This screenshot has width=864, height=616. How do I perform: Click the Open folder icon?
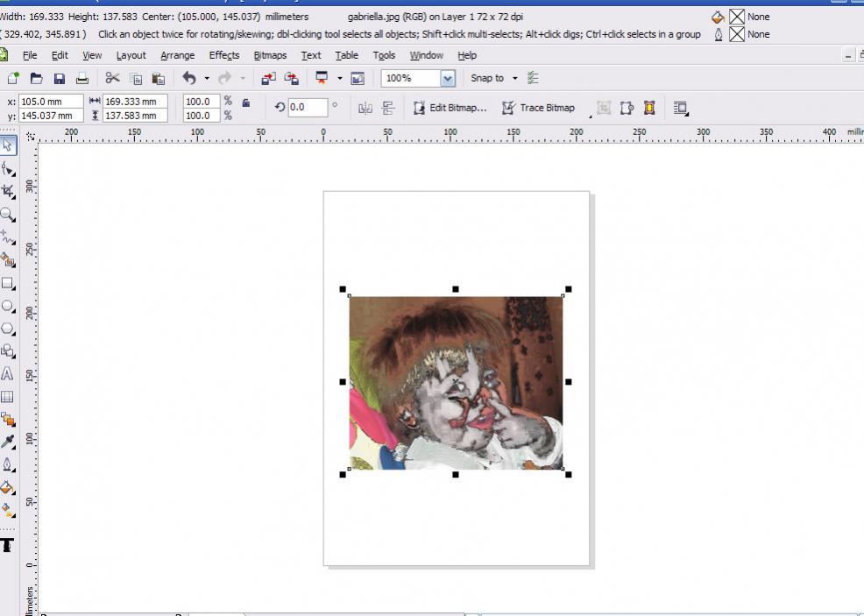(x=37, y=78)
